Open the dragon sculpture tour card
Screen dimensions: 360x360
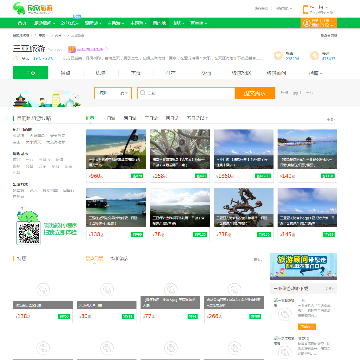[244, 214]
